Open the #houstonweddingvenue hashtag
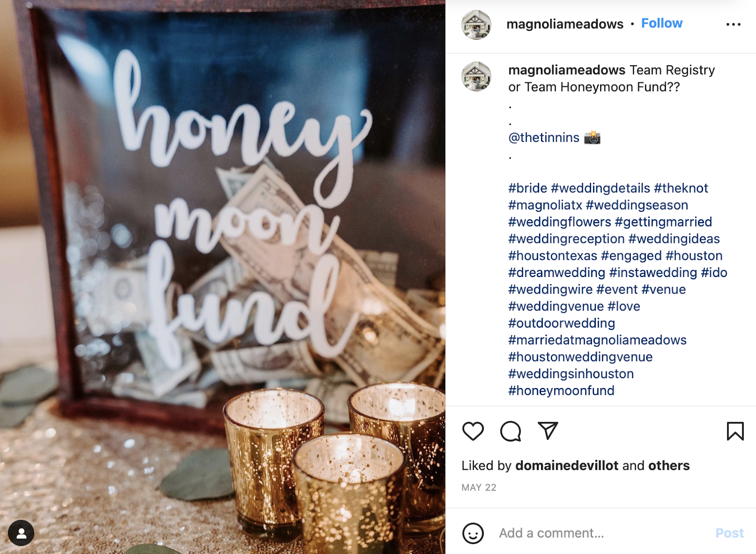Screen dimensions: 756x554 tap(580, 357)
